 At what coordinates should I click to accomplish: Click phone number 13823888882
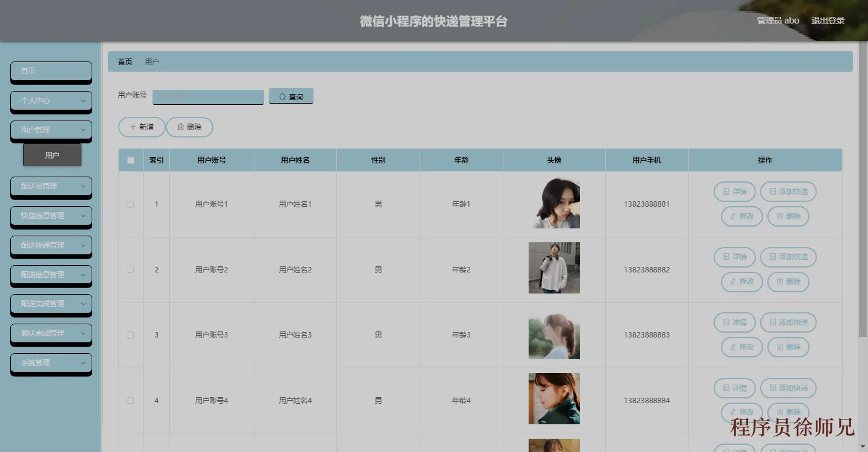[x=647, y=270]
